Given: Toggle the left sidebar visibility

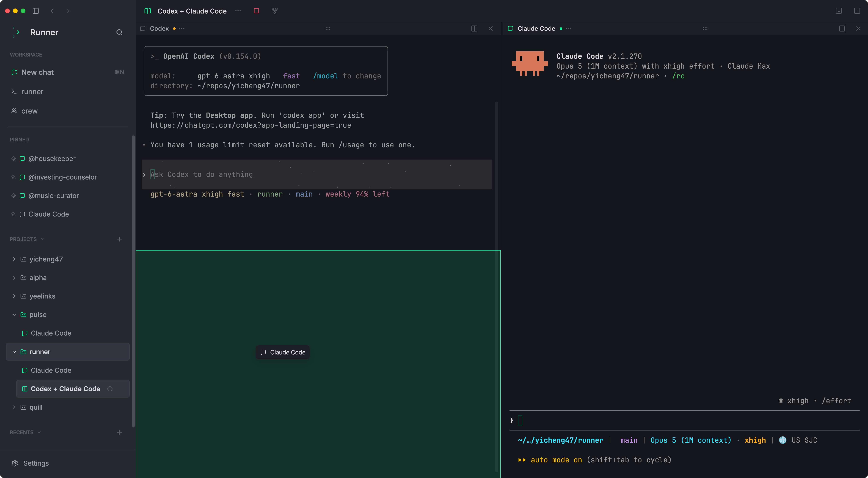Looking at the screenshot, I should pos(36,11).
